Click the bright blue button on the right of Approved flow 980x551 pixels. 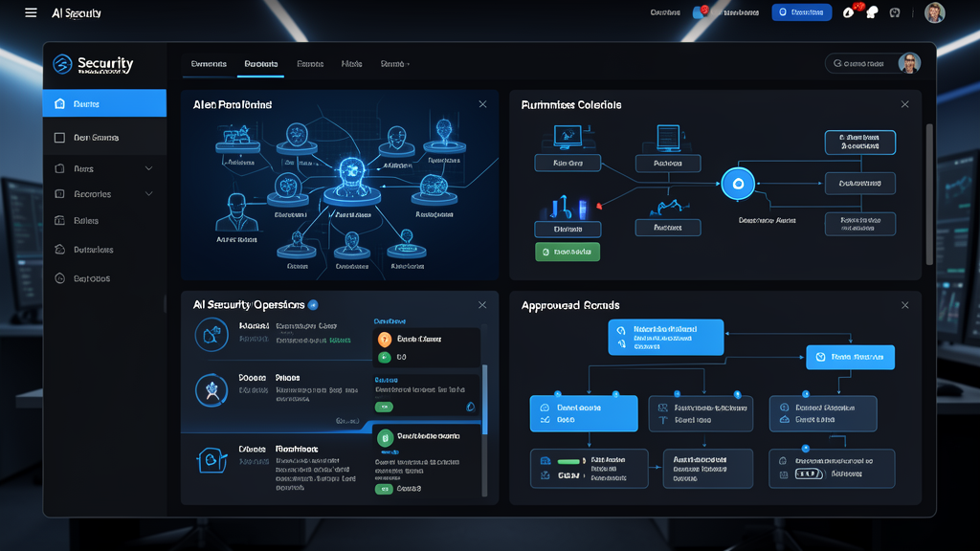850,358
